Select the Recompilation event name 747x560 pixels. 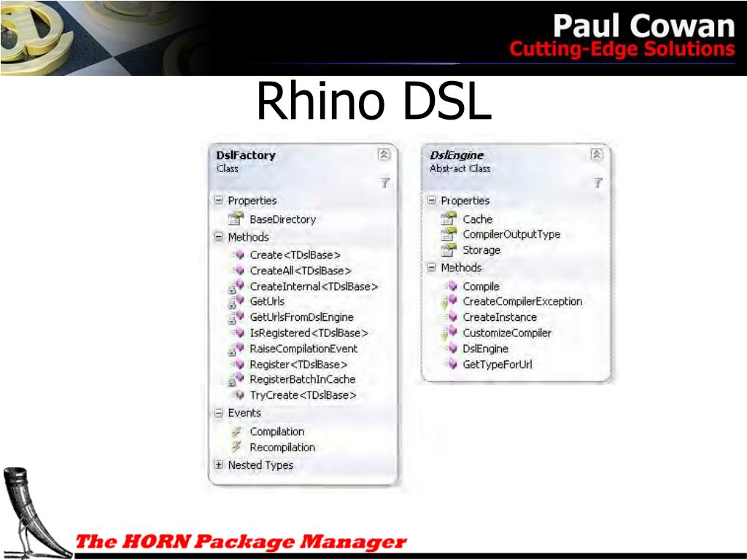pos(282,448)
